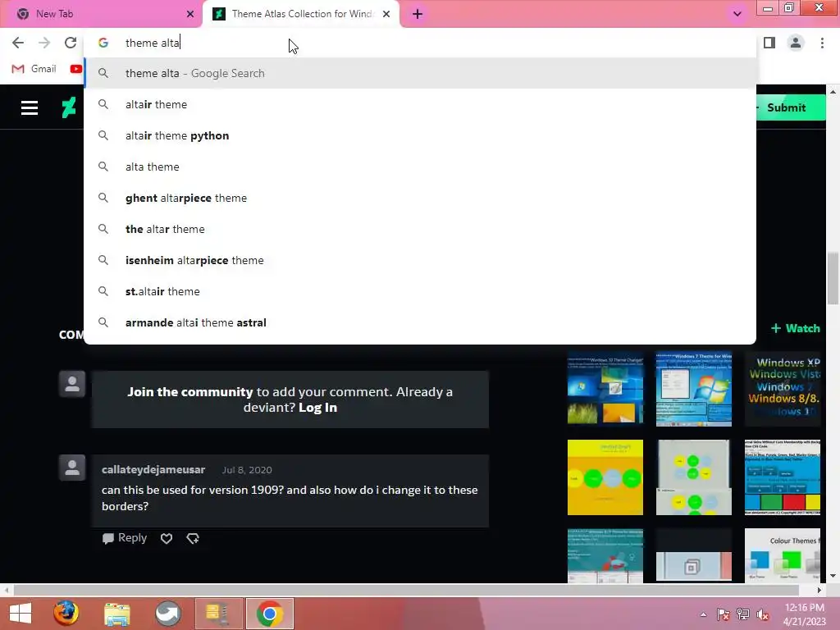Open File Explorer from the taskbar

tap(116, 614)
